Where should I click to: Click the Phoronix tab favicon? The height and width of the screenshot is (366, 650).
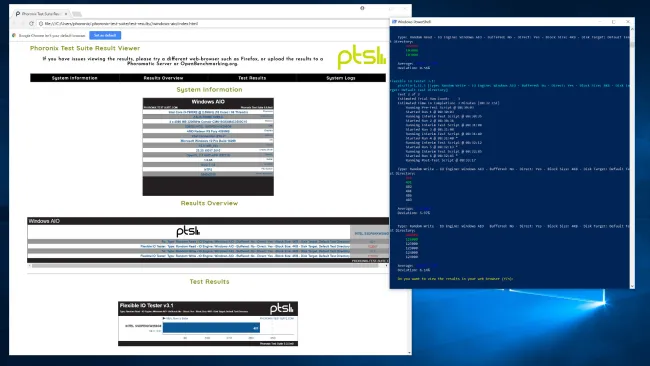18,14
